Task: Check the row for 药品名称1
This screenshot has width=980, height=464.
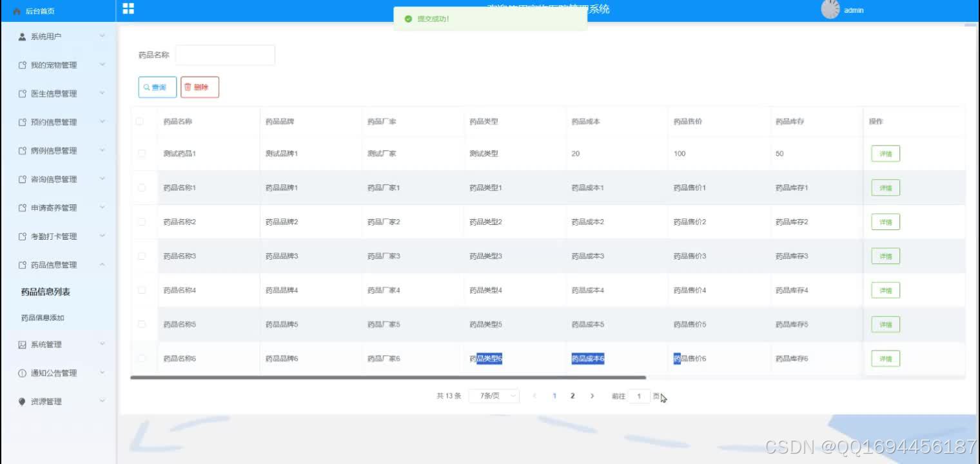Action: click(x=142, y=188)
